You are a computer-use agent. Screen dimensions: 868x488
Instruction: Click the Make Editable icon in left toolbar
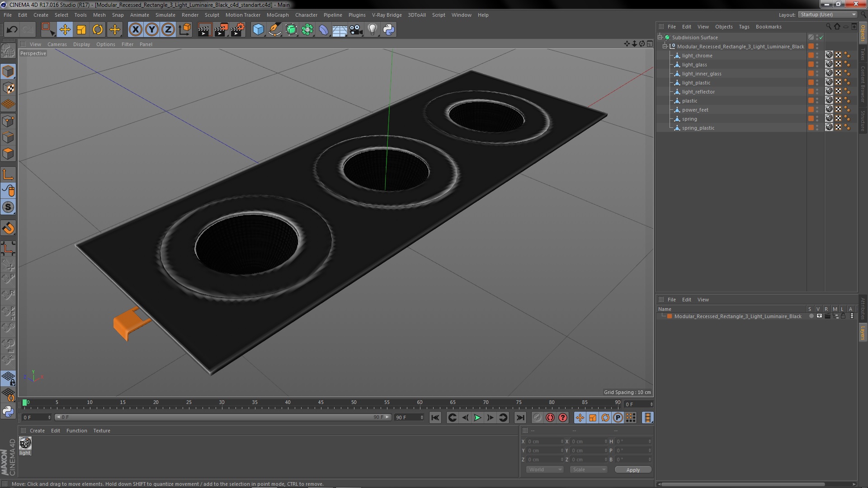8,51
